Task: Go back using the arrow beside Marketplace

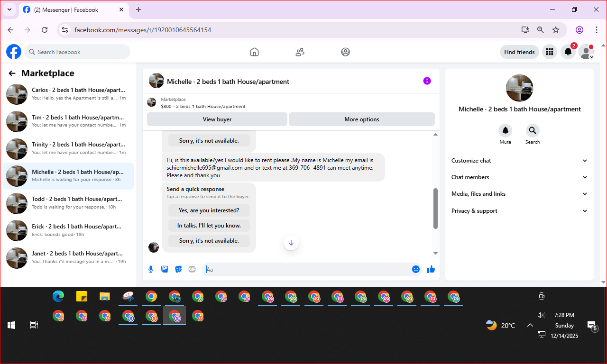Action: pyautogui.click(x=12, y=73)
